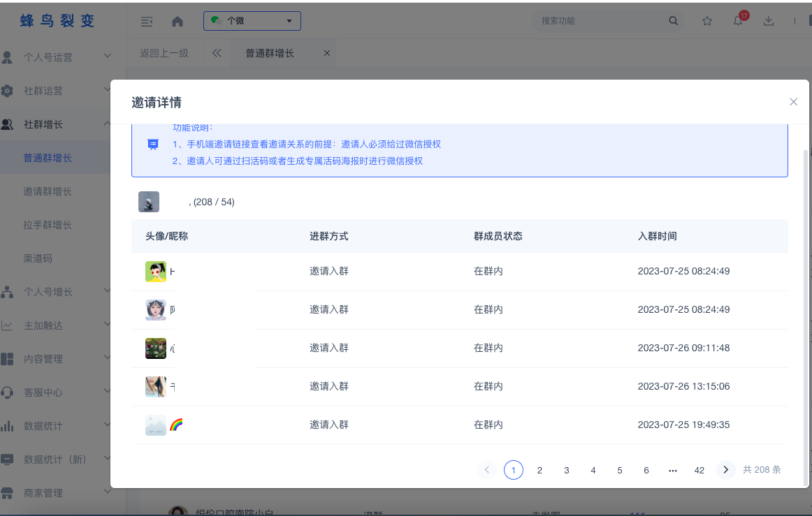Open 渠道码 sidebar item
The image size is (812, 516).
pyautogui.click(x=38, y=258)
